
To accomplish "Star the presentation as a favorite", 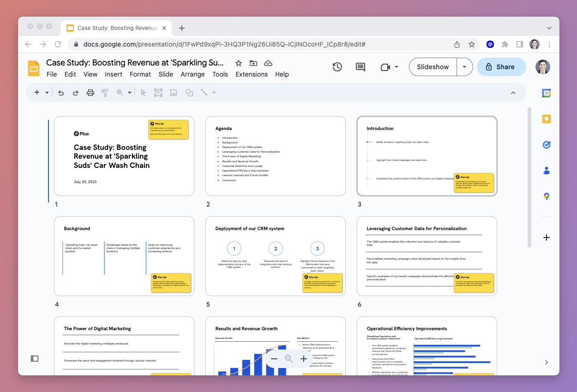I will 238,63.
